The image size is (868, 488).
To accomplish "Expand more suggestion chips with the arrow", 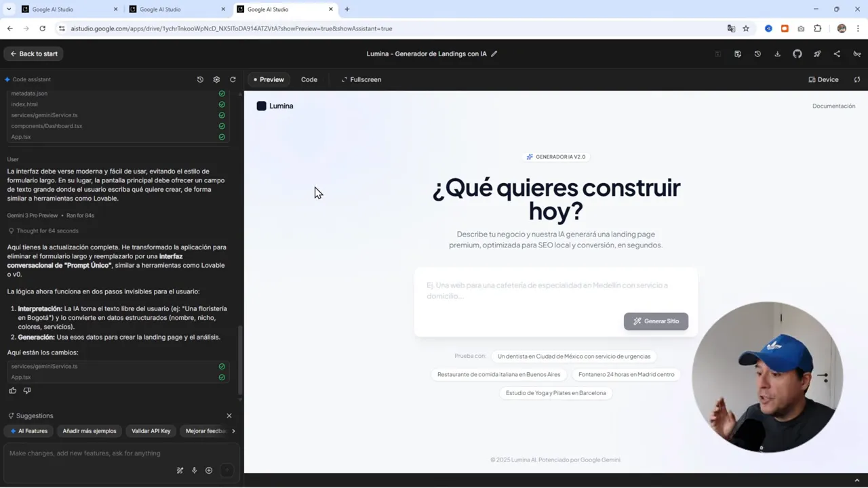I will pyautogui.click(x=233, y=430).
